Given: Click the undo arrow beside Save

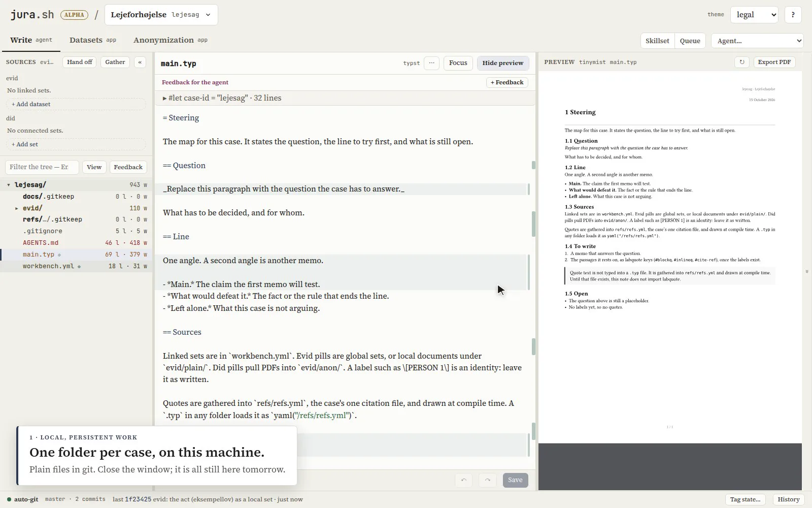Looking at the screenshot, I should [x=464, y=480].
